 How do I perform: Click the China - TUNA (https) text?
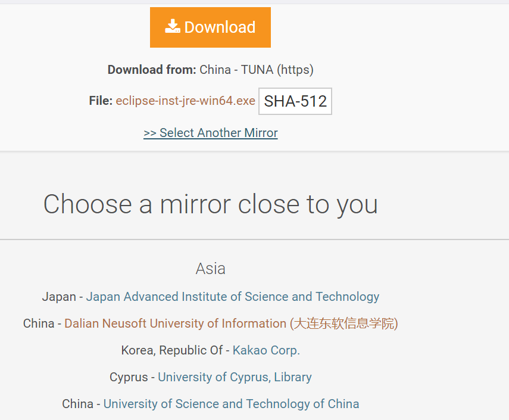[x=257, y=70]
